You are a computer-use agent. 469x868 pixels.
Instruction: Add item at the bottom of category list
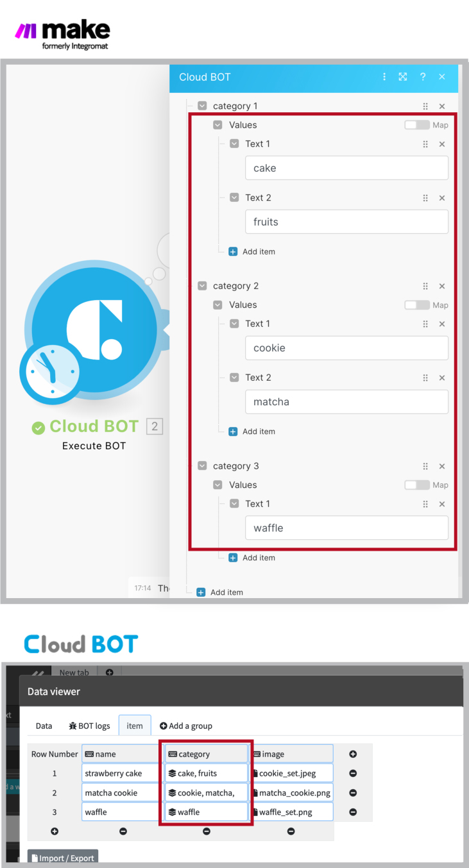pyautogui.click(x=220, y=592)
